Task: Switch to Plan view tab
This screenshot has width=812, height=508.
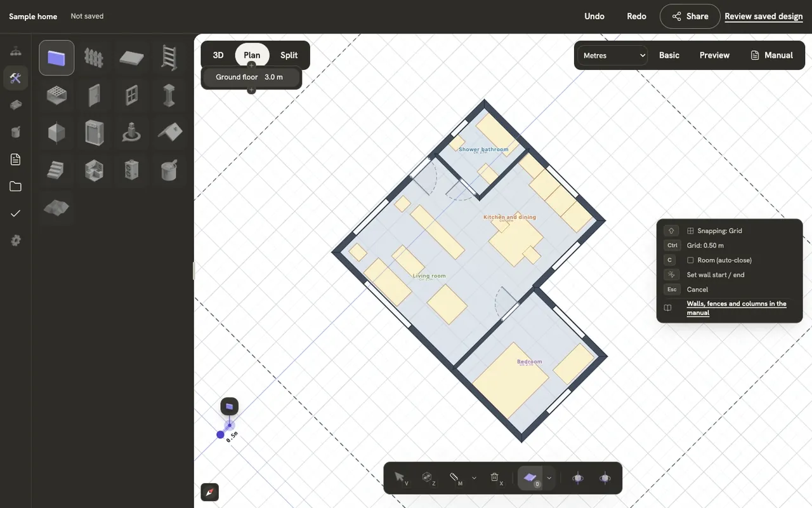Action: [x=252, y=55]
